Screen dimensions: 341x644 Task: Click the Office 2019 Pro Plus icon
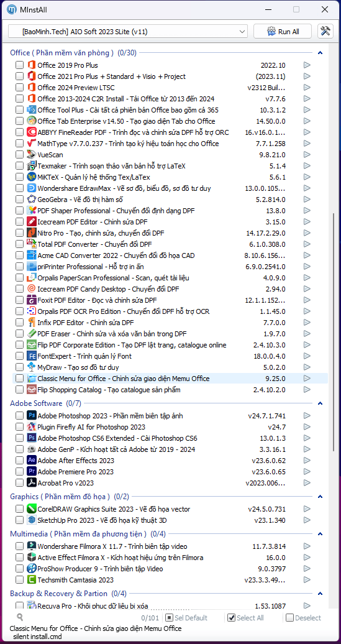click(32, 65)
